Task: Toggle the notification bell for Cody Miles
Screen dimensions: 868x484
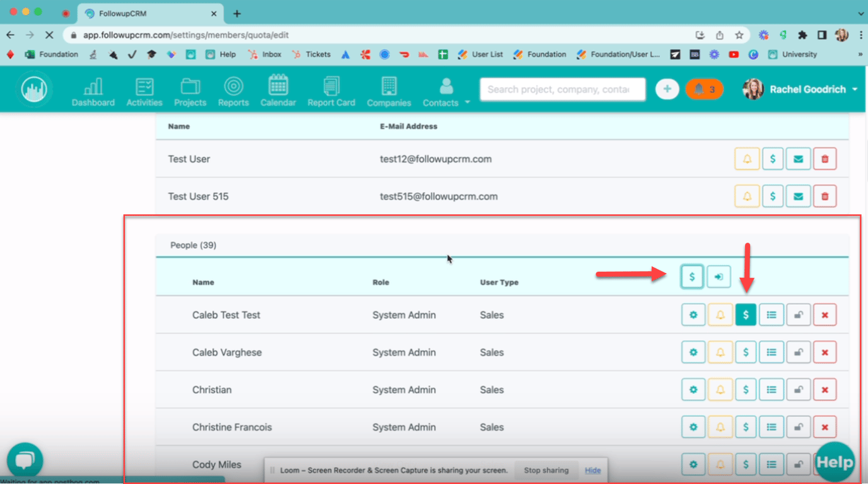Action: point(720,464)
